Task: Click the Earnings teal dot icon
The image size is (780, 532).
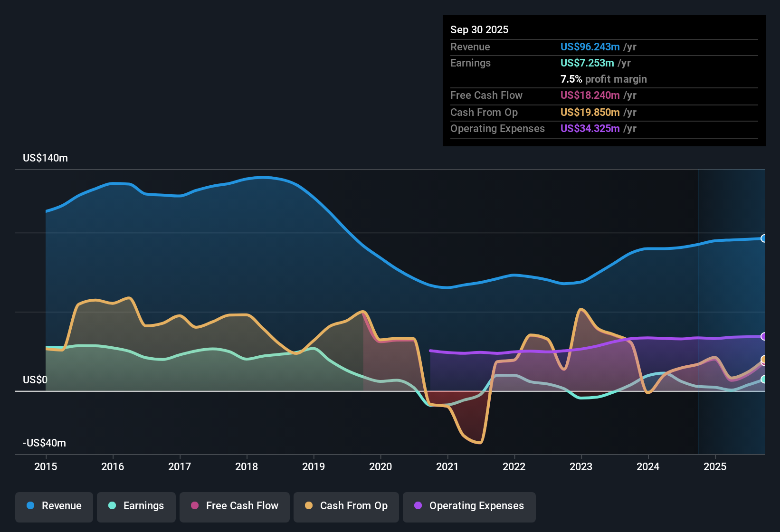Action: 113,506
